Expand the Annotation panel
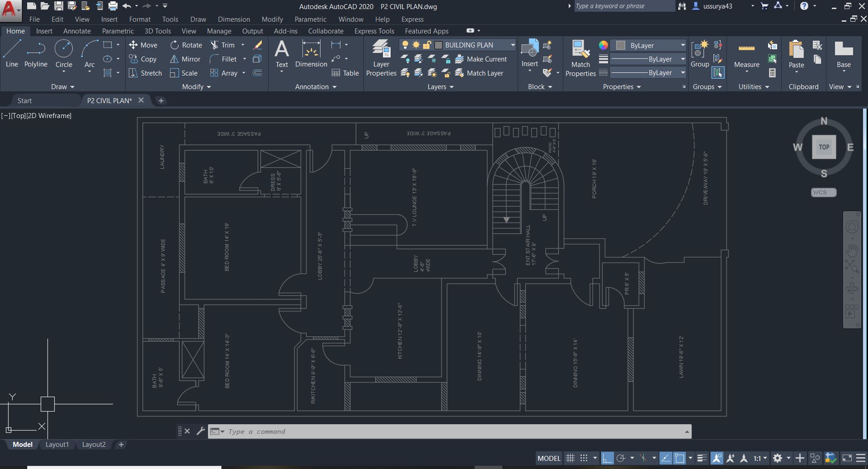 (316, 86)
